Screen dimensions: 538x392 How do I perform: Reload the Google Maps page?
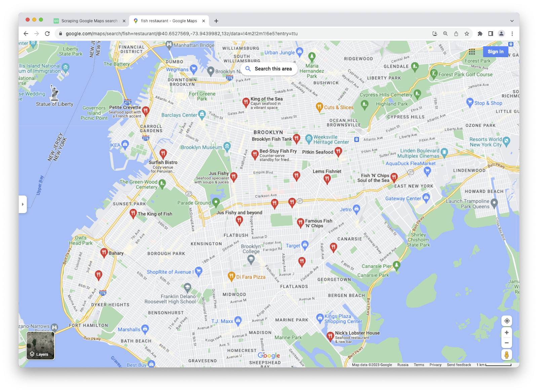point(47,34)
